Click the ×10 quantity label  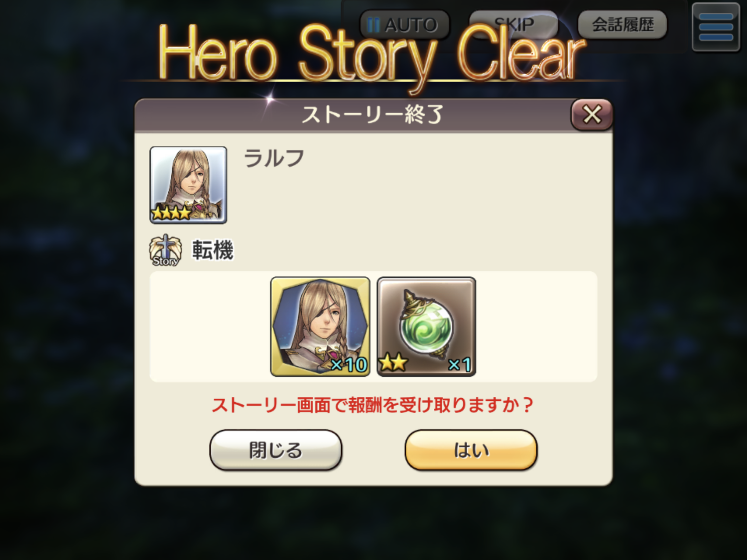pos(349,365)
